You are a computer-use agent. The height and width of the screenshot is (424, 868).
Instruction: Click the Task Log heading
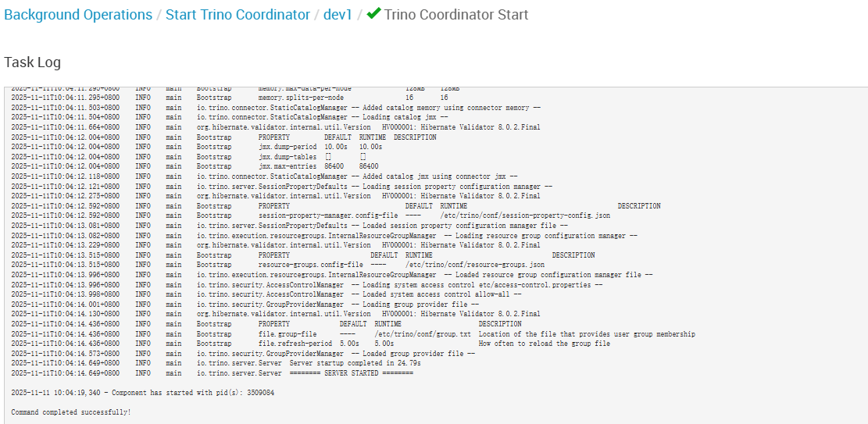(32, 62)
